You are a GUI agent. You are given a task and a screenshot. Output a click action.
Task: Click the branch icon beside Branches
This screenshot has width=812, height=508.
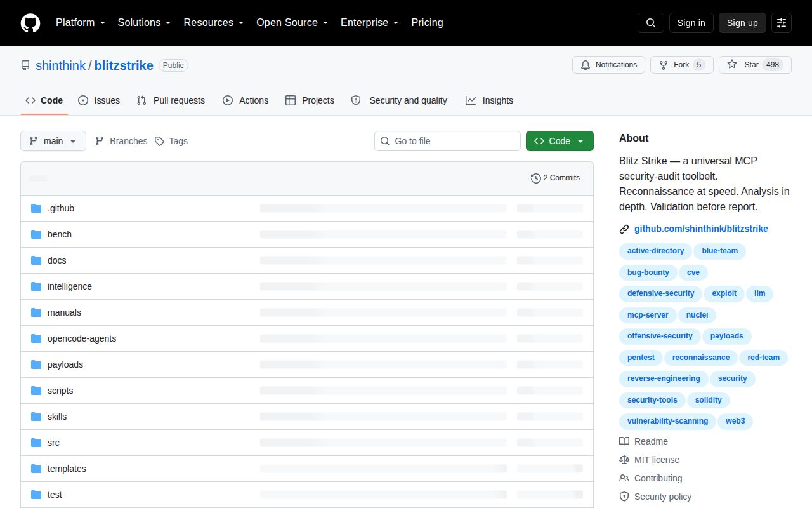click(100, 141)
